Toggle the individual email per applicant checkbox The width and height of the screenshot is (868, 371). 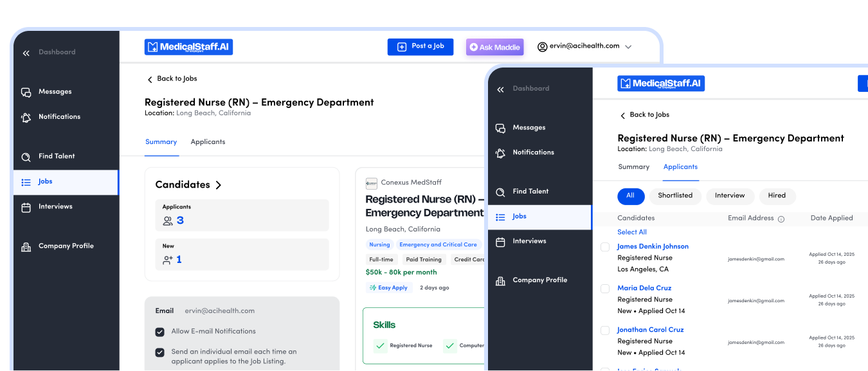click(159, 352)
